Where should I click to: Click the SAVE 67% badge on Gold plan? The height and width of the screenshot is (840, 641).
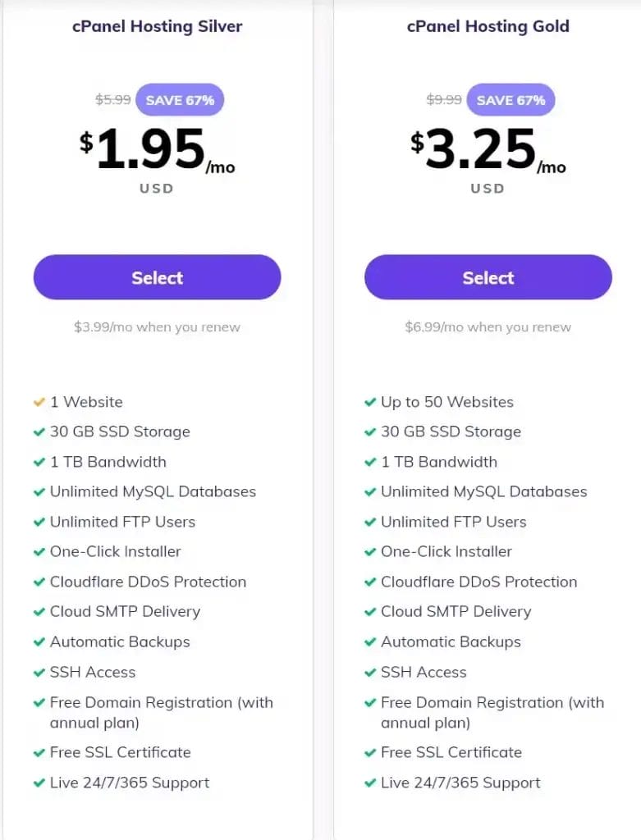pyautogui.click(x=511, y=99)
